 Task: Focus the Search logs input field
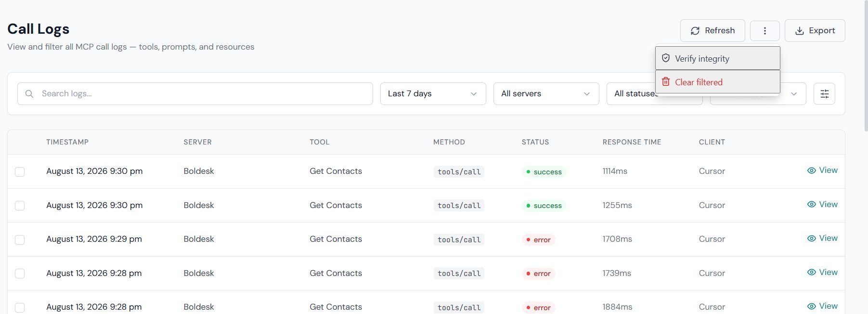[x=195, y=93]
